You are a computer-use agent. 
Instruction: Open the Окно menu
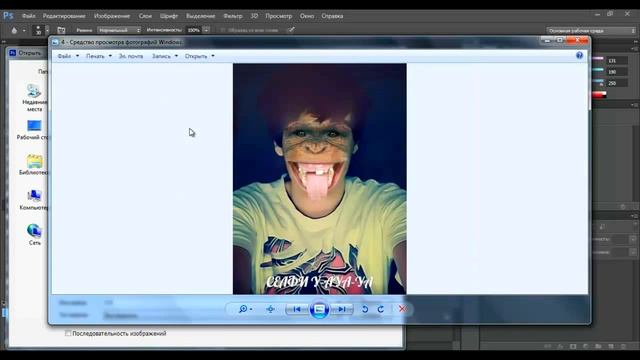click(307, 16)
